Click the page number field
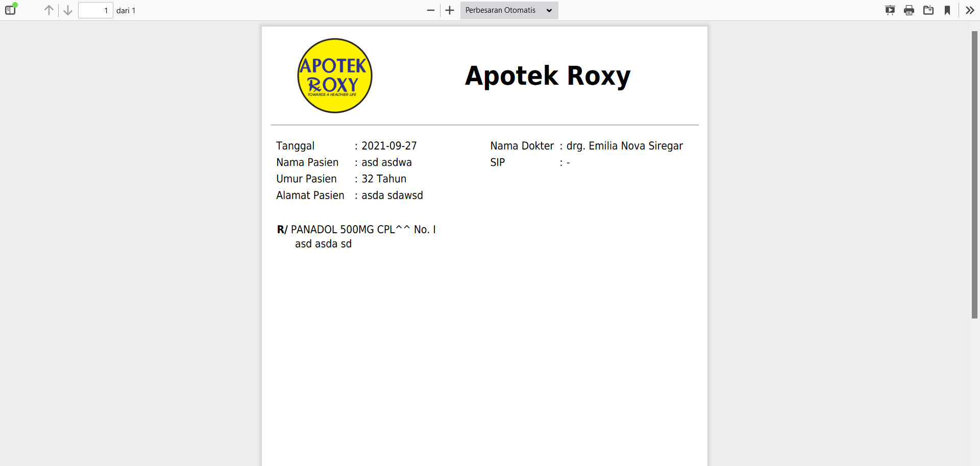Image resolution: width=980 pixels, height=466 pixels. [95, 10]
